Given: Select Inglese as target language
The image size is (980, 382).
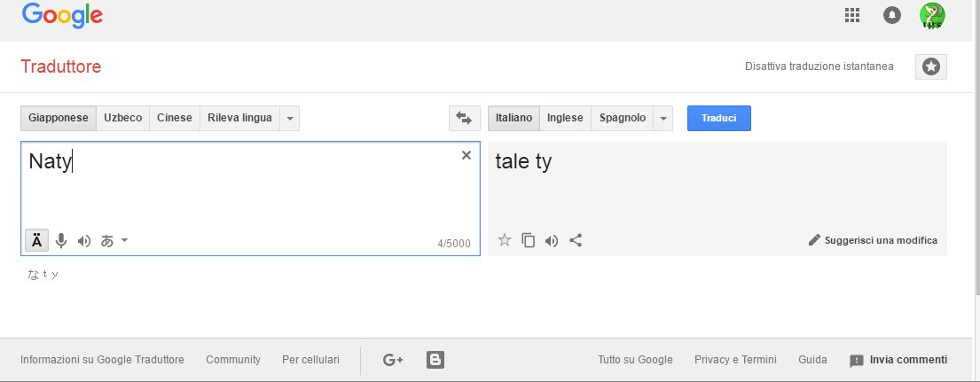Looking at the screenshot, I should coord(565,118).
